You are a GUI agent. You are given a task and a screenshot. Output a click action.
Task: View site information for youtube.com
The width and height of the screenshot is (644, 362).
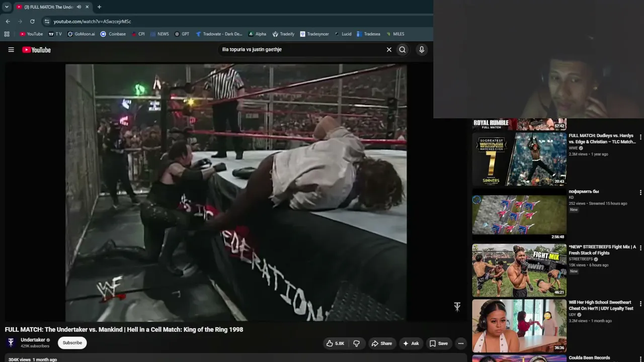point(47,22)
